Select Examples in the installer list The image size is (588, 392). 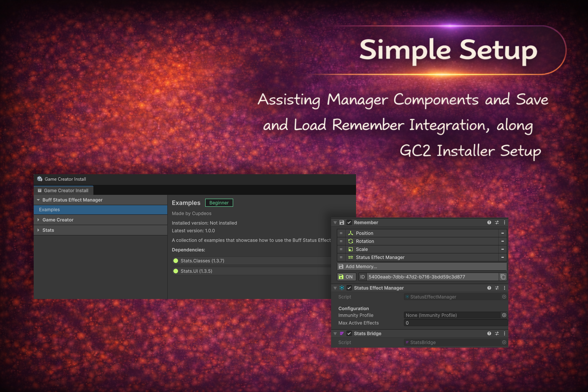(x=49, y=210)
